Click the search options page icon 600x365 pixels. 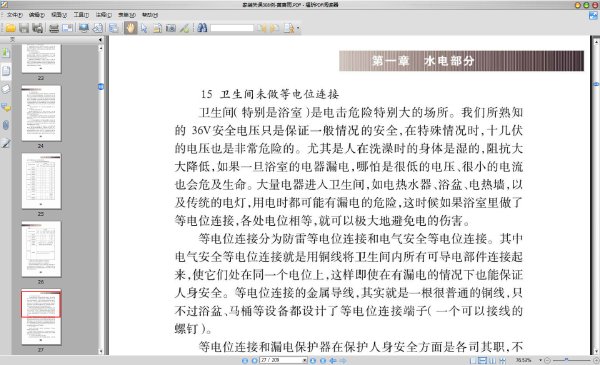[289, 28]
